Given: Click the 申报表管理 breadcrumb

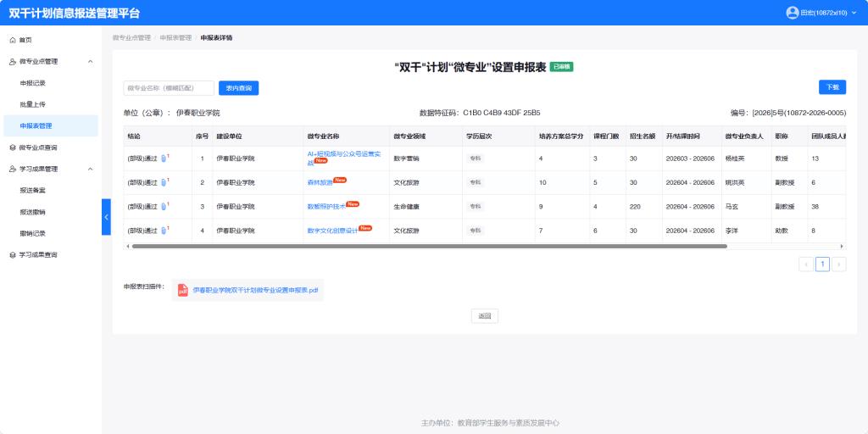Looking at the screenshot, I should (x=175, y=37).
